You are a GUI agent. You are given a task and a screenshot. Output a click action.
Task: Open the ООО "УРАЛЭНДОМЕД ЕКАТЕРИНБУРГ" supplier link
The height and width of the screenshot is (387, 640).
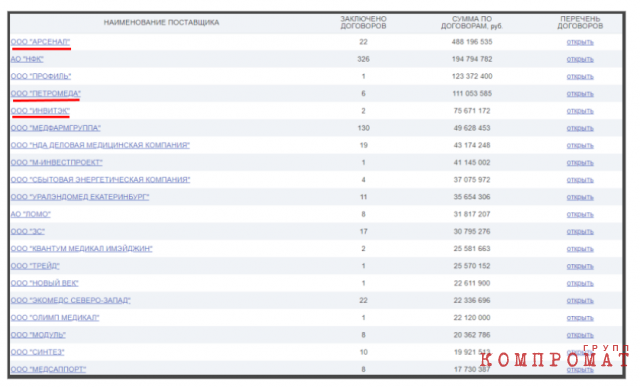click(x=80, y=197)
